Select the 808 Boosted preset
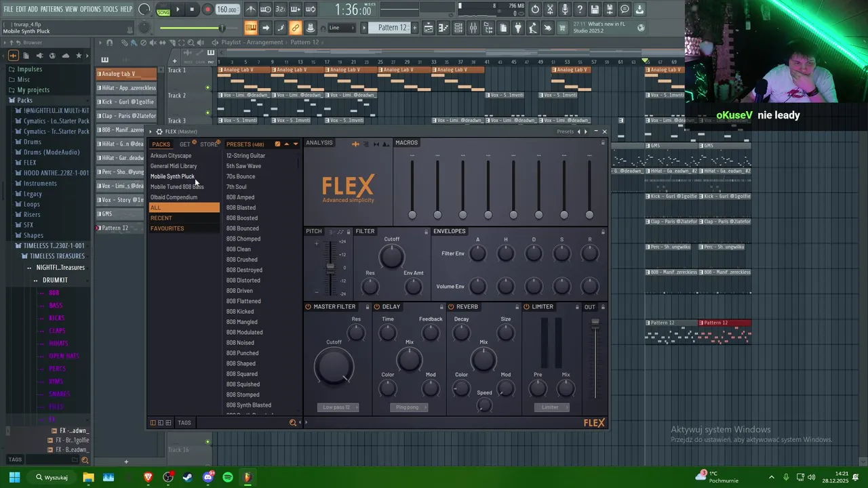The height and width of the screenshot is (488, 868). 242,218
